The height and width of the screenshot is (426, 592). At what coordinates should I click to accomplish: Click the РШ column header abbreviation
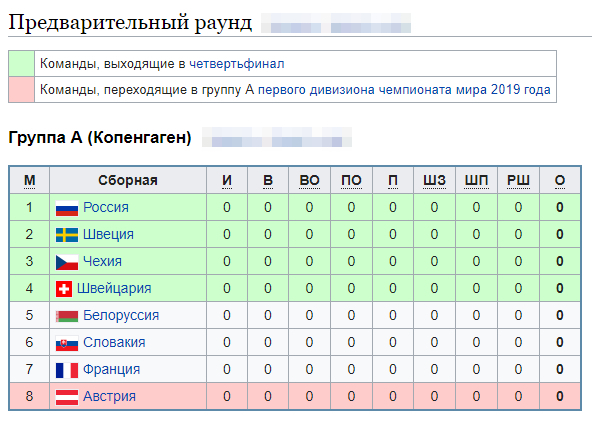518,181
